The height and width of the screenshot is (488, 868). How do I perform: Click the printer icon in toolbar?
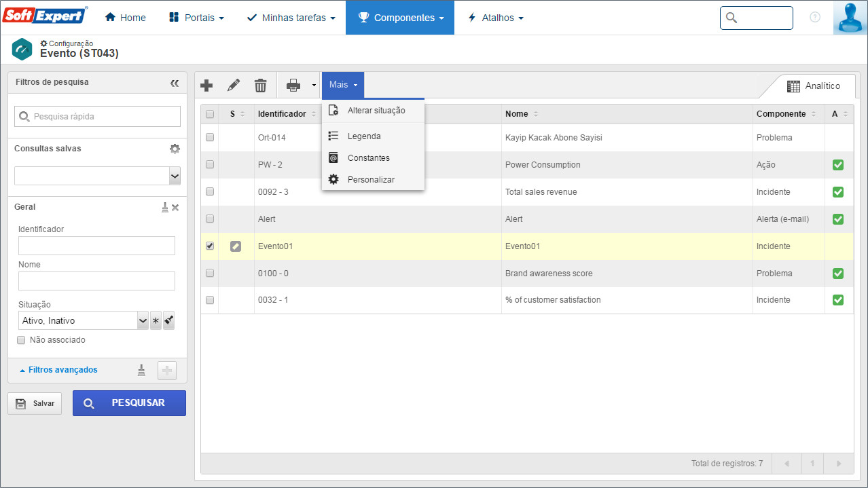(x=293, y=85)
